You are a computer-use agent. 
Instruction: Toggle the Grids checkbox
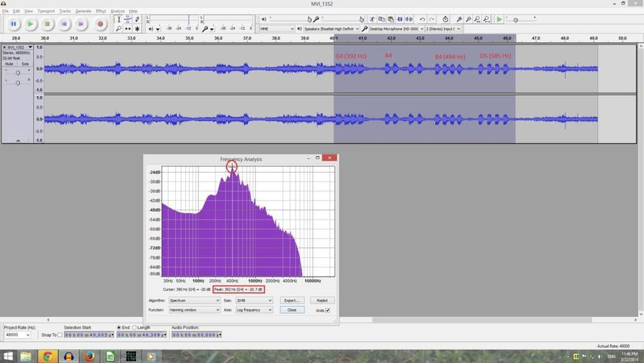tap(328, 310)
